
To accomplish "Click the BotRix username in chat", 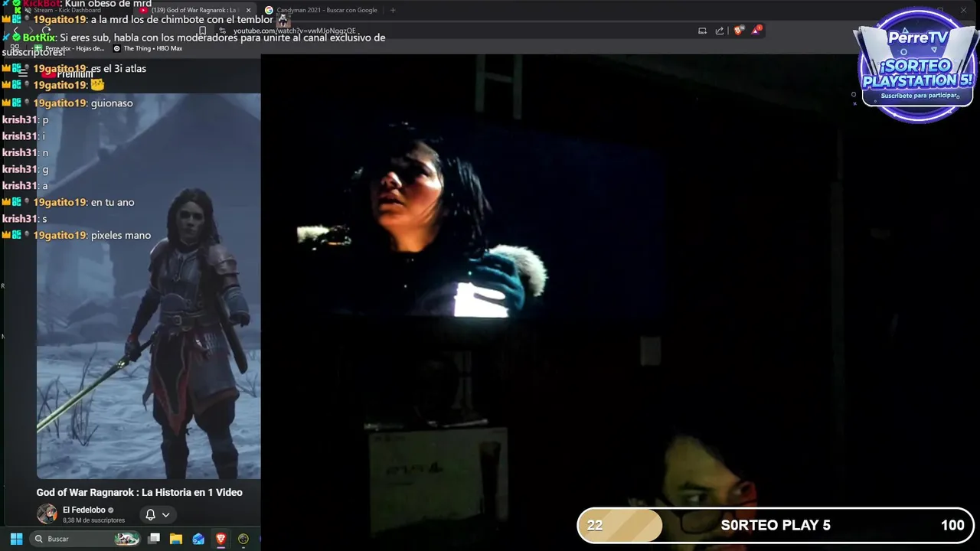I will (x=40, y=37).
